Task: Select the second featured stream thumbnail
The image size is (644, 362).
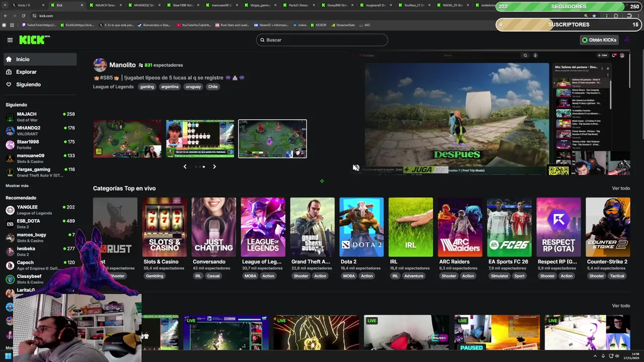Action: [x=200, y=139]
